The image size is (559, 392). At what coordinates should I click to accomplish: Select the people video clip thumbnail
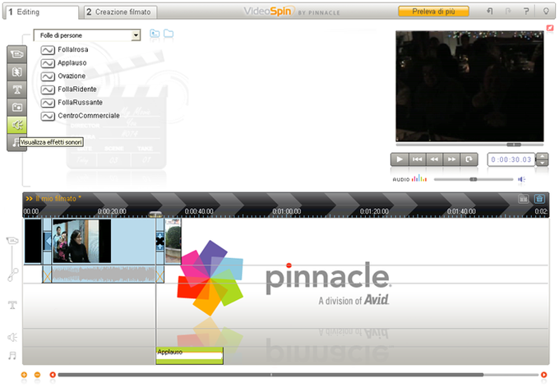(x=81, y=242)
